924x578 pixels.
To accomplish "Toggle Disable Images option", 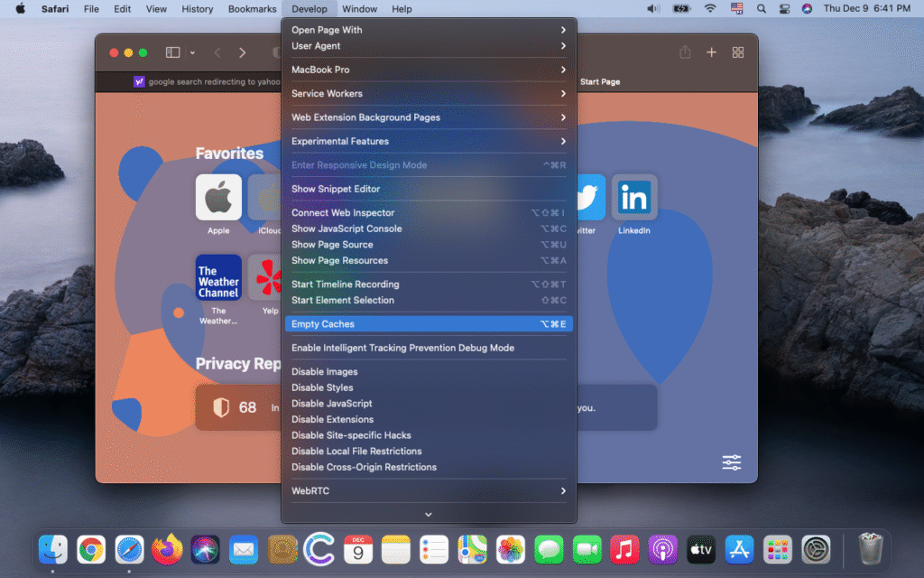I will click(x=324, y=372).
